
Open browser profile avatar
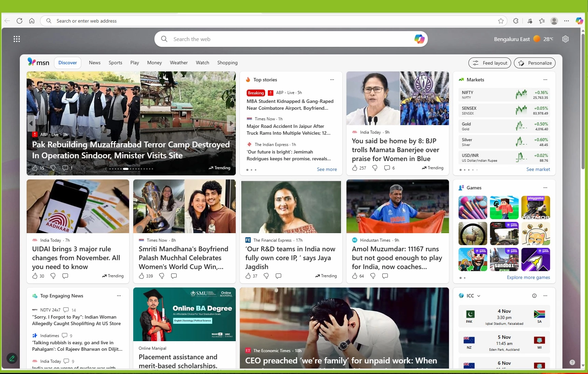click(x=554, y=21)
